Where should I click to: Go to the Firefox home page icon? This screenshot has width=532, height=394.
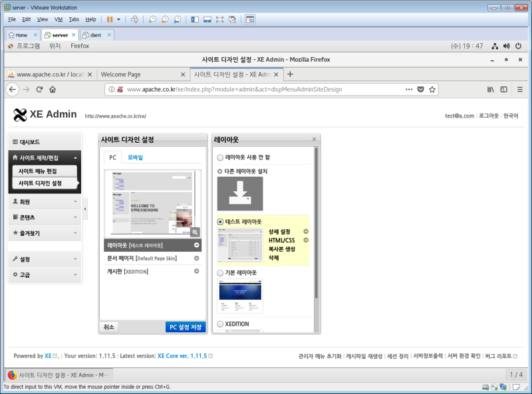(53, 90)
